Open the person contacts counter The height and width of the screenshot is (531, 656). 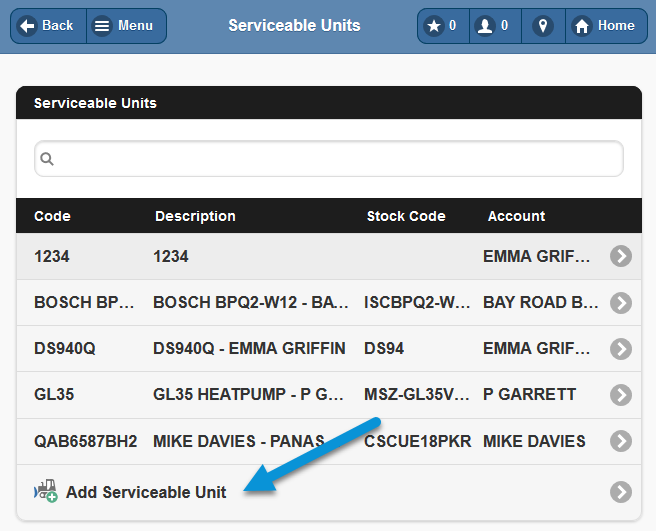pyautogui.click(x=495, y=26)
